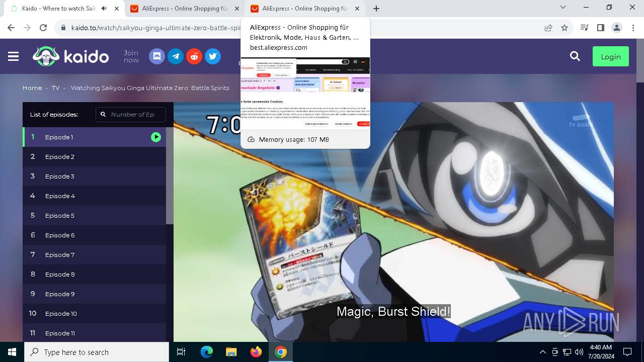
Task: Show hidden system tray icons
Action: [x=542, y=352]
